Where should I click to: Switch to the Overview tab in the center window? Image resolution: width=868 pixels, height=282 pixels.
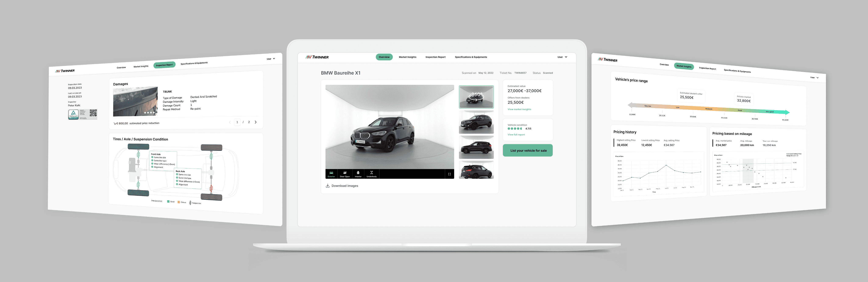pyautogui.click(x=384, y=57)
